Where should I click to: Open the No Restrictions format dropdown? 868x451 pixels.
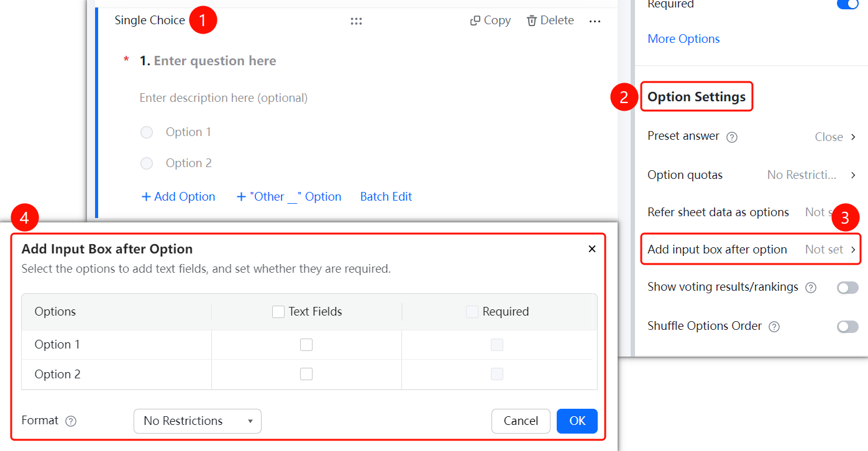[x=198, y=421]
